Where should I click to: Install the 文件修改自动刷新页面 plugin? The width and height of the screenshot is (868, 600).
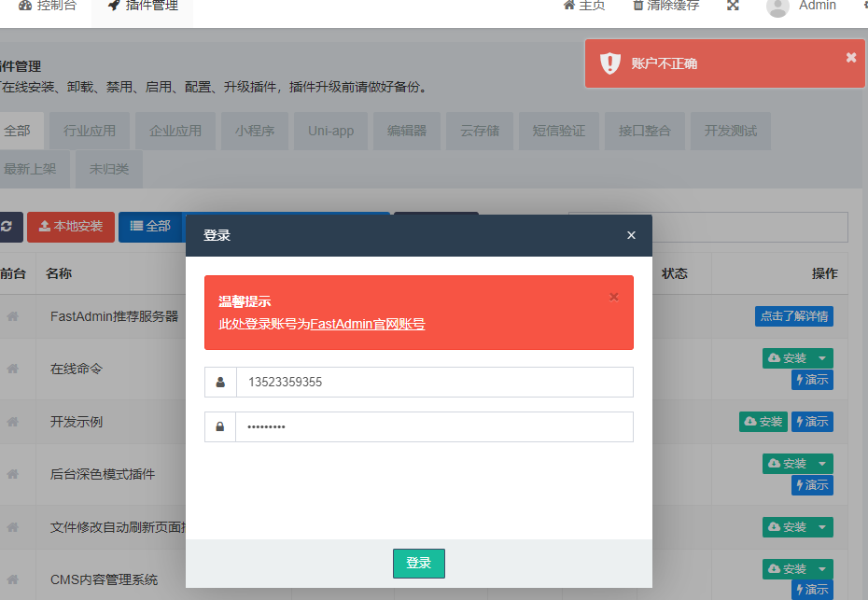787,527
